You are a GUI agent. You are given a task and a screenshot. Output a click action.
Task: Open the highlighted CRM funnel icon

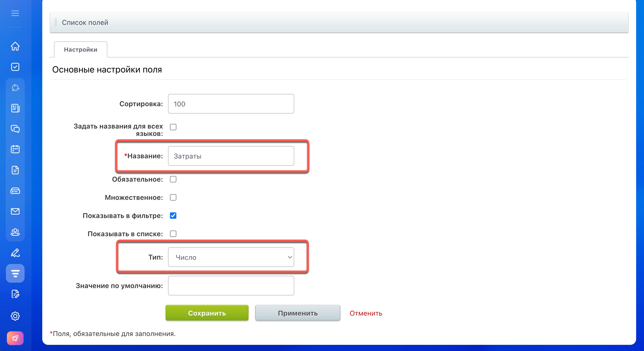tap(15, 273)
